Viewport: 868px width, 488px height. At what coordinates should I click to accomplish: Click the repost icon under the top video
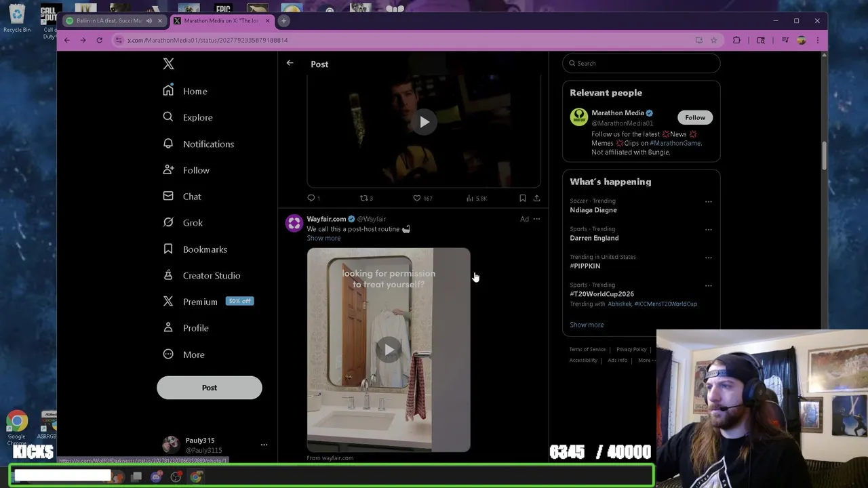click(x=366, y=198)
